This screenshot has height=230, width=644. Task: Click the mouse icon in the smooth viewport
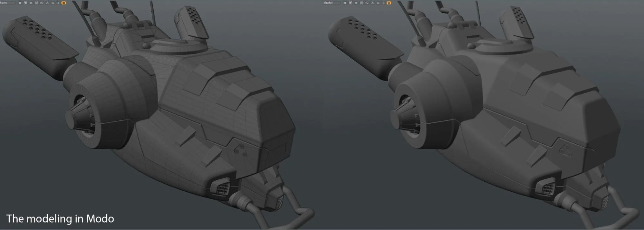tap(383, 3)
